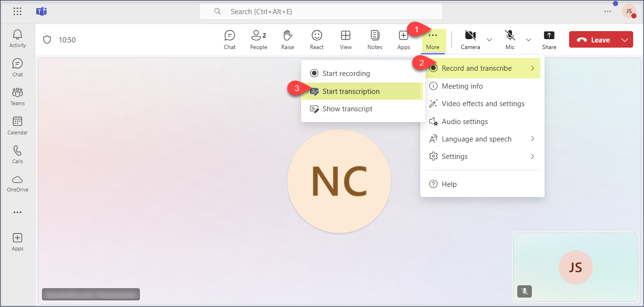Open Video effects and settings

point(483,104)
